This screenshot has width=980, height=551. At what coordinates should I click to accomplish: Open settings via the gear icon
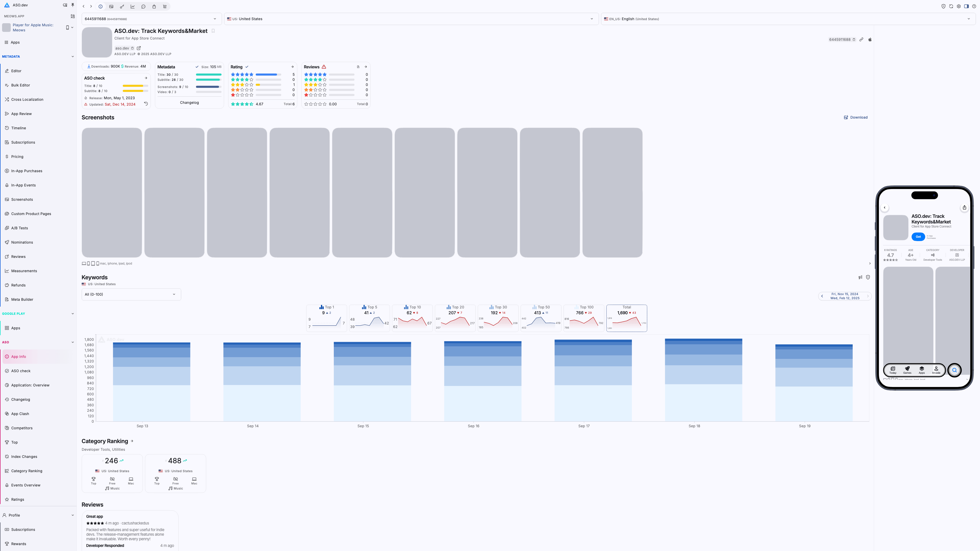959,6
